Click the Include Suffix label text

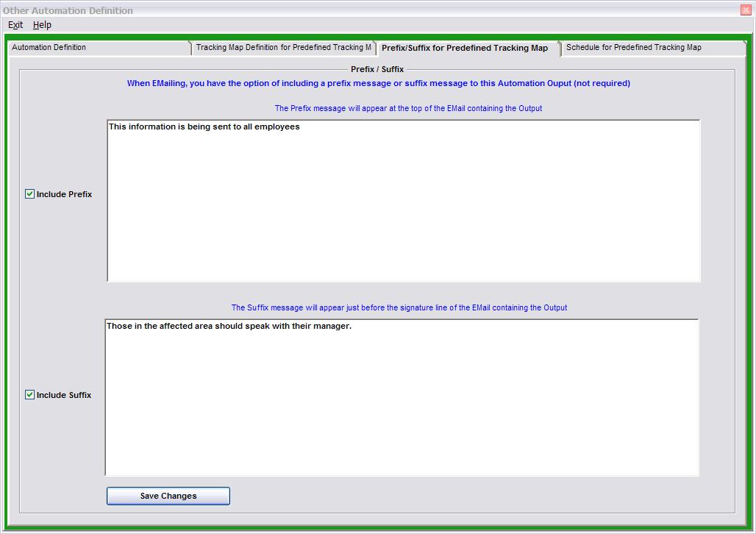[x=64, y=396]
